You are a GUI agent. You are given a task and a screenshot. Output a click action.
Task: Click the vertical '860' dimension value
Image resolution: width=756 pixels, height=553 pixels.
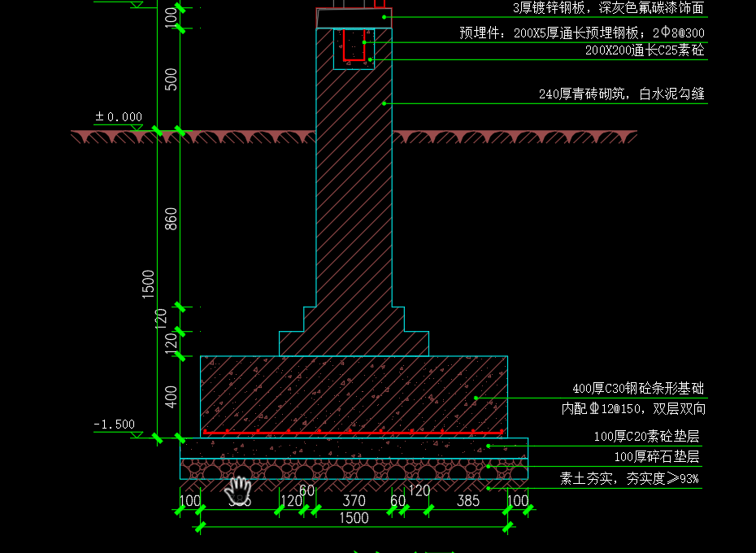coord(171,219)
